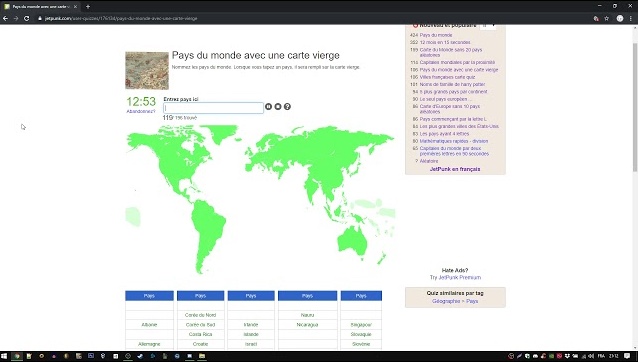638x362 pixels.
Task: Open the Windows Start menu
Action: [4, 356]
